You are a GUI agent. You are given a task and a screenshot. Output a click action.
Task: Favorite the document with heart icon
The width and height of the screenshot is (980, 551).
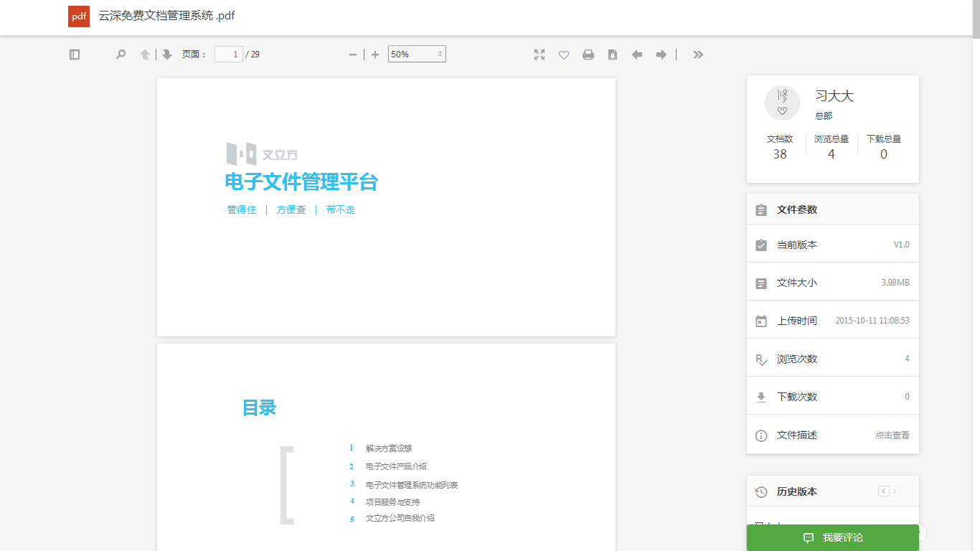[564, 55]
